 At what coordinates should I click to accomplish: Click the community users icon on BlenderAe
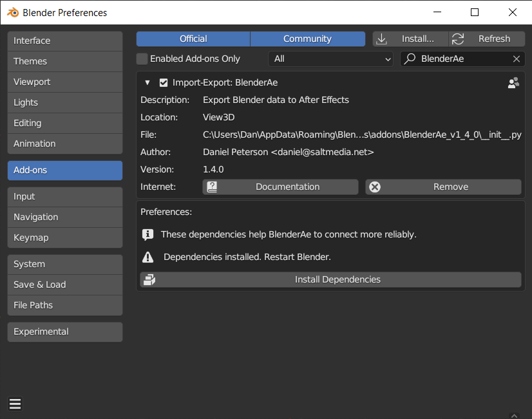(x=513, y=83)
